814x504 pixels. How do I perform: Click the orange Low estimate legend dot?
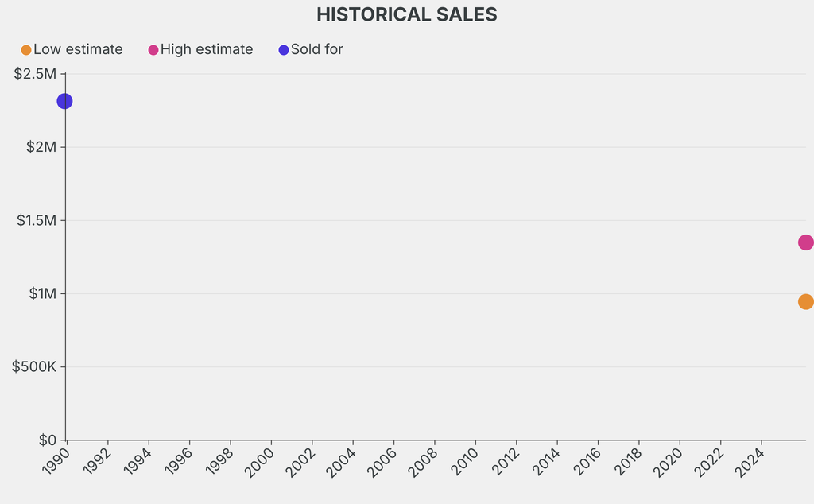click(x=26, y=50)
